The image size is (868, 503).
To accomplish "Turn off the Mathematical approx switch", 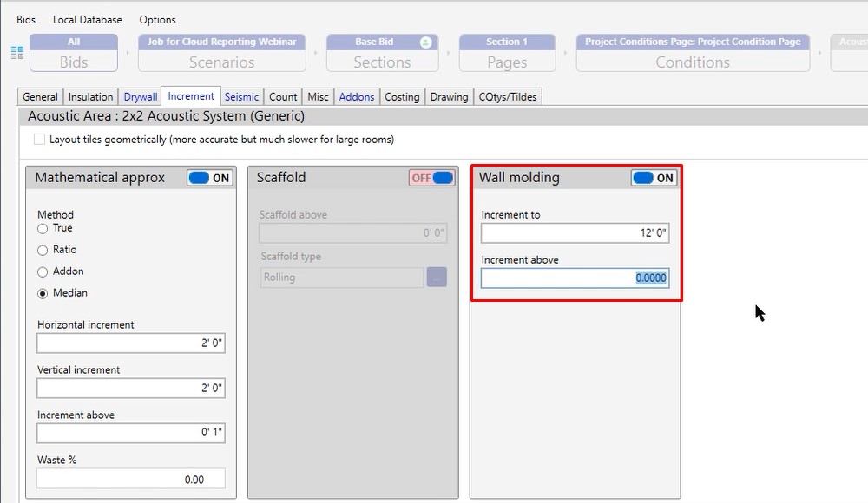I will point(210,178).
